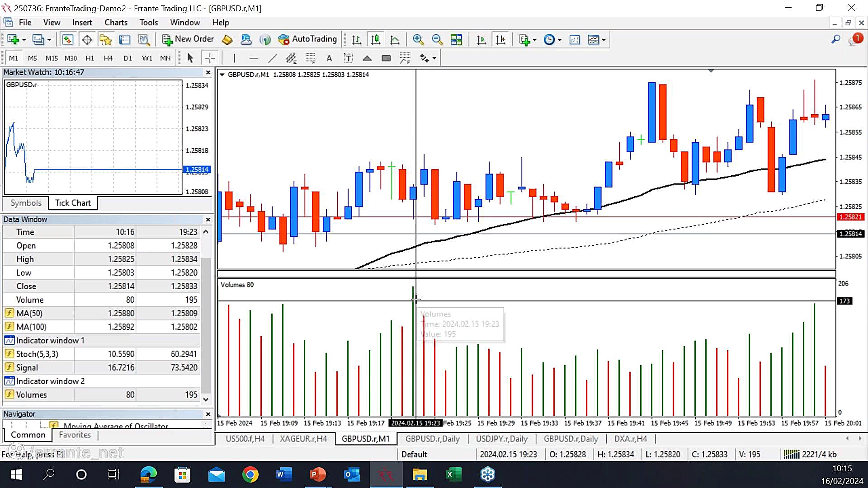Switch chart to line chart mode
This screenshot has width=868, height=488.
(x=394, y=40)
